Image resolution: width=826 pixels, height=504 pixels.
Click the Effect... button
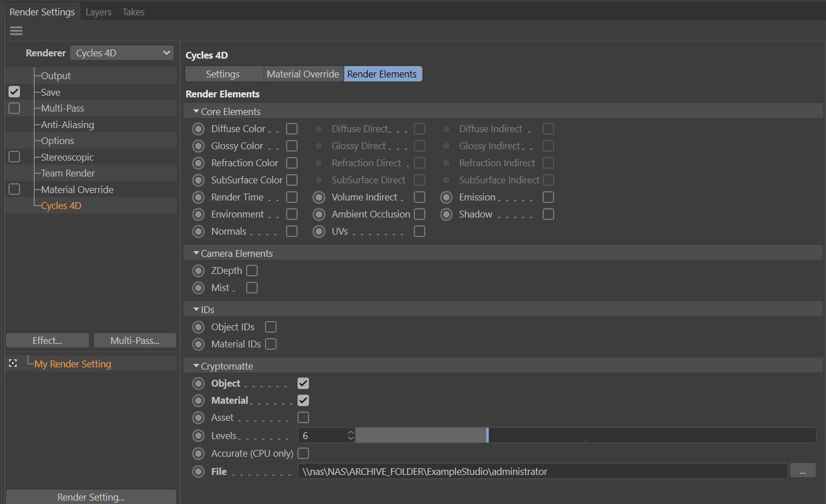click(47, 341)
